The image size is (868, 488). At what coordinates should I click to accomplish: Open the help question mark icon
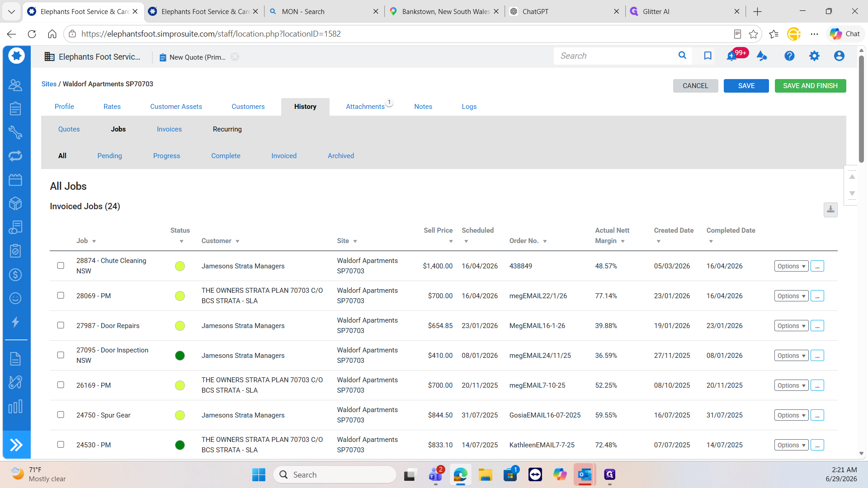(x=789, y=56)
